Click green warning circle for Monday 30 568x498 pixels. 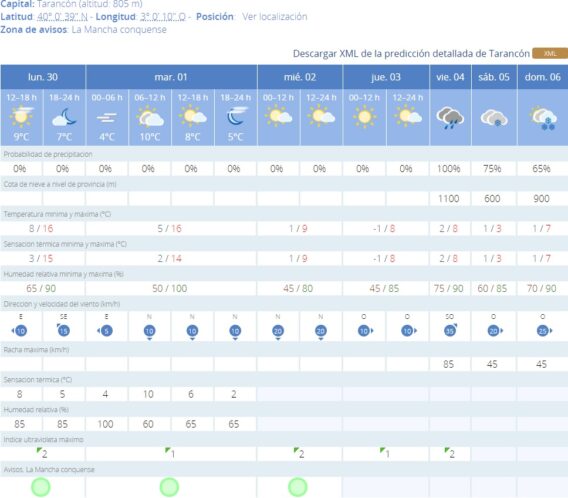click(41, 487)
